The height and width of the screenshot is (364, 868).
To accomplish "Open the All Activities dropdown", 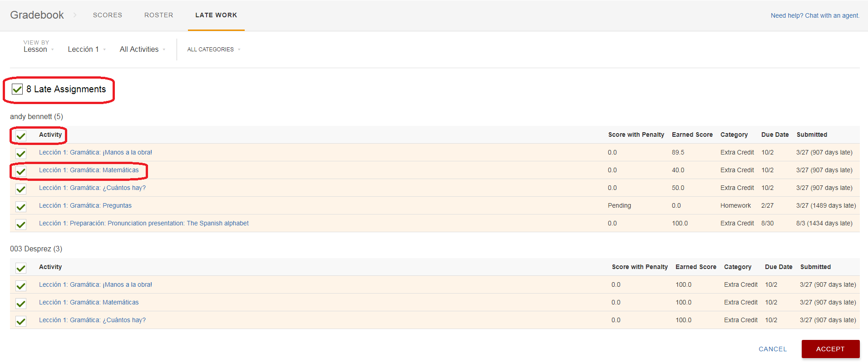I will click(x=143, y=49).
